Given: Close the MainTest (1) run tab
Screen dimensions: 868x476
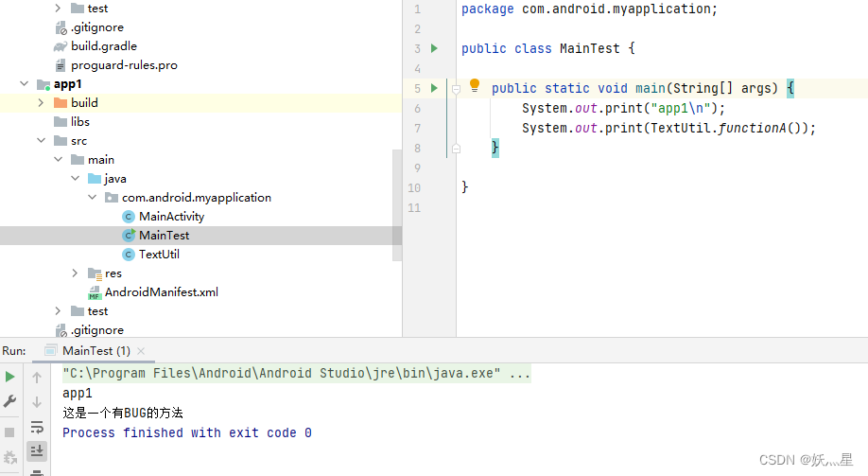Looking at the screenshot, I should (141, 351).
